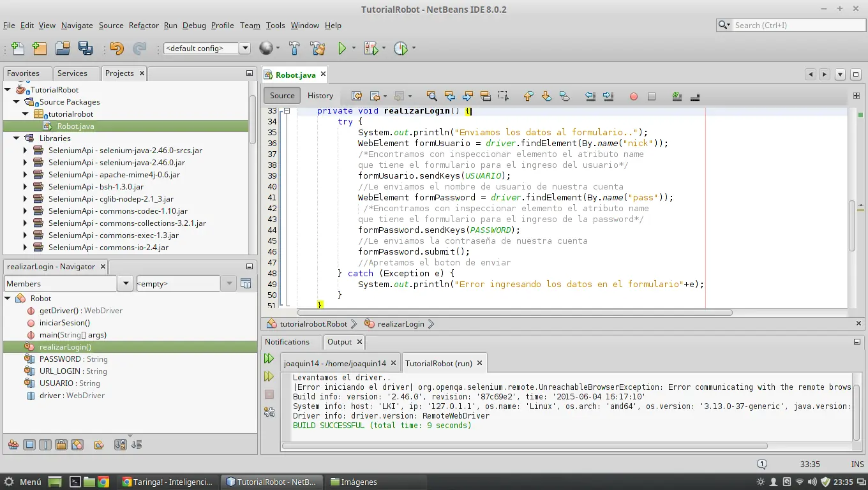Toggle Show Inherited Members in Navigator
This screenshot has width=868, height=490.
(13, 445)
